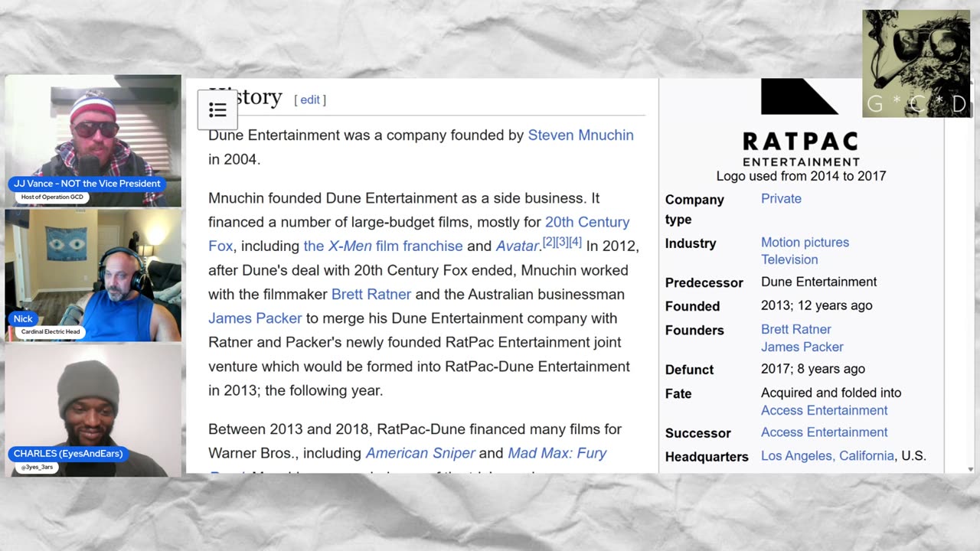The image size is (980, 551).
Task: Click the 'Predecessor' infobox label
Action: 704,283
